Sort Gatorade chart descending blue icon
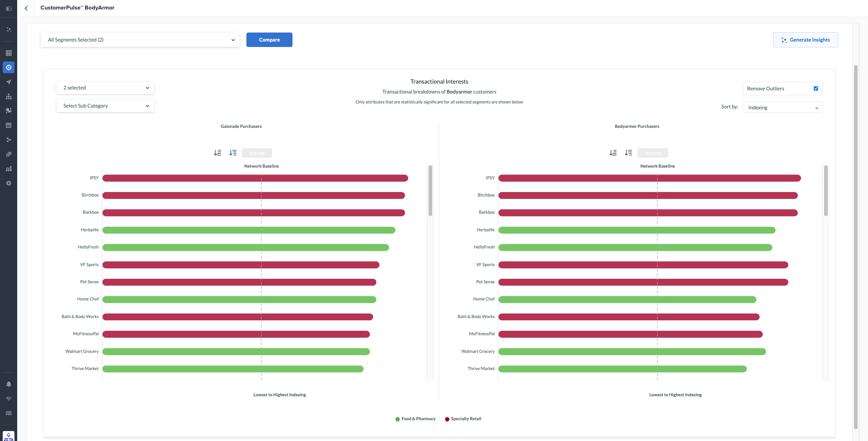 coord(233,153)
